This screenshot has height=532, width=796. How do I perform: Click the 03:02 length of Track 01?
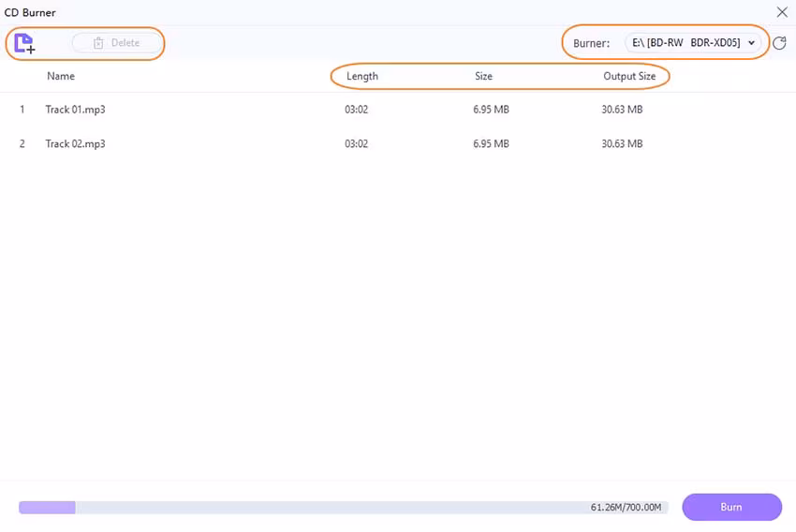[x=356, y=110]
